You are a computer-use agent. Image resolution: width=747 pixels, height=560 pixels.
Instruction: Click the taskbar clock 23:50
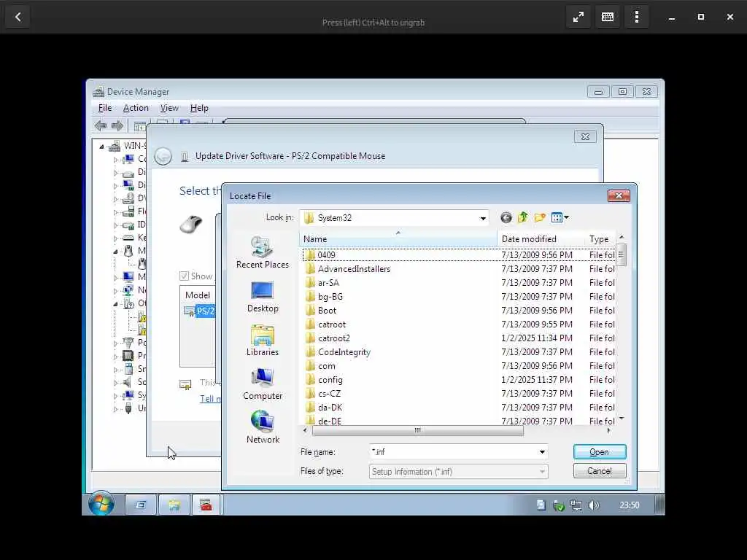(x=630, y=505)
